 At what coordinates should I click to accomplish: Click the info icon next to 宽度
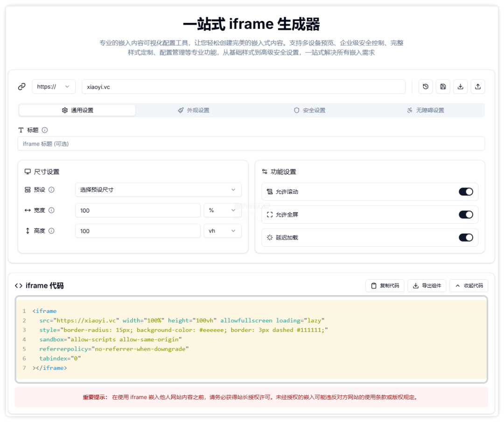(51, 210)
